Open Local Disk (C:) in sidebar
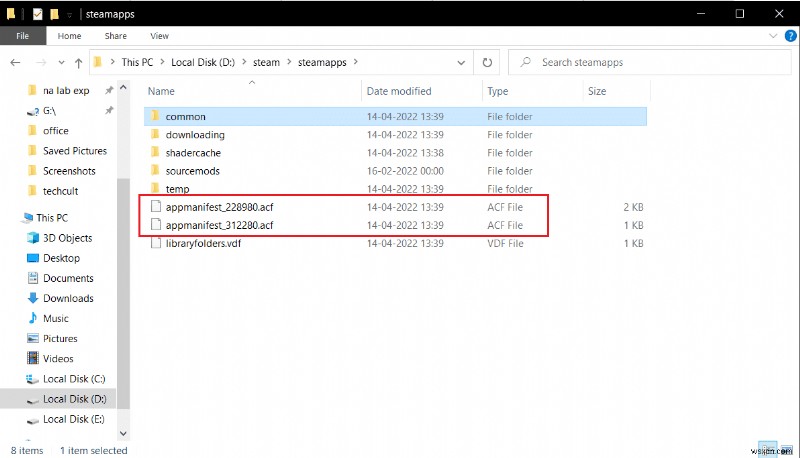This screenshot has height=458, width=800. (x=74, y=379)
